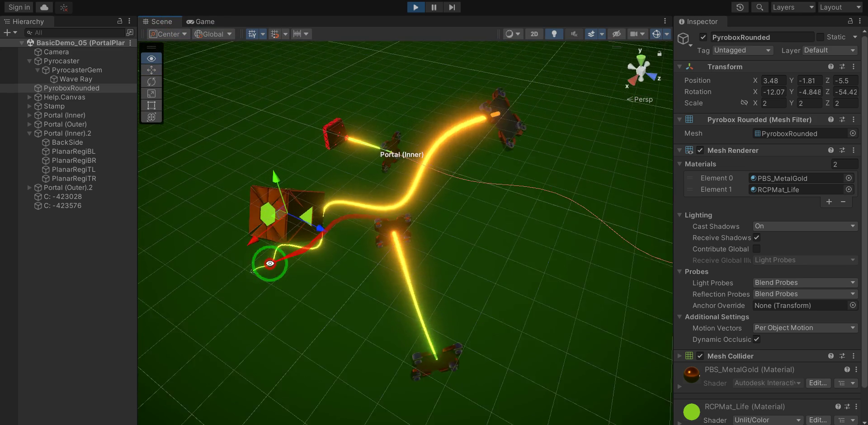The height and width of the screenshot is (425, 868).
Task: Toggle the Gizmos icon
Action: pyautogui.click(x=656, y=34)
